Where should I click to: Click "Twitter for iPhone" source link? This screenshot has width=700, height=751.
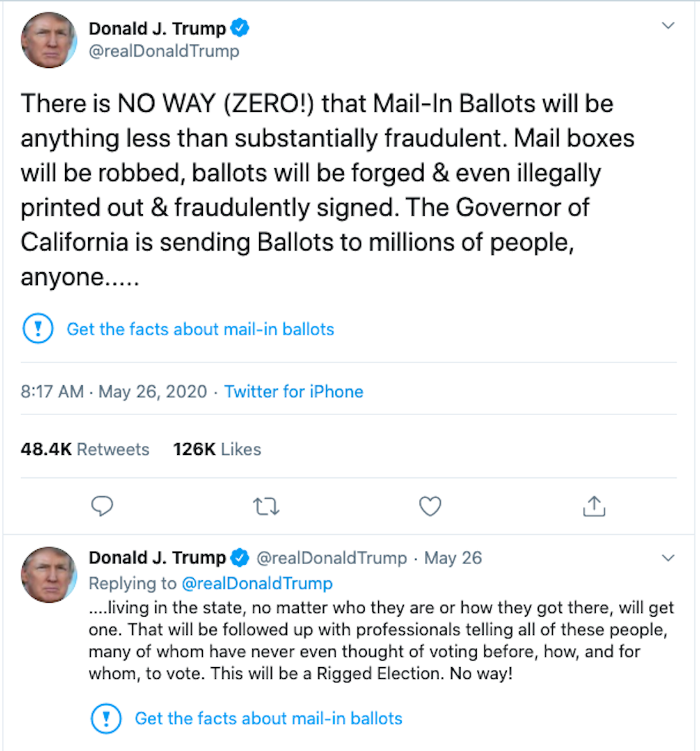pos(293,391)
